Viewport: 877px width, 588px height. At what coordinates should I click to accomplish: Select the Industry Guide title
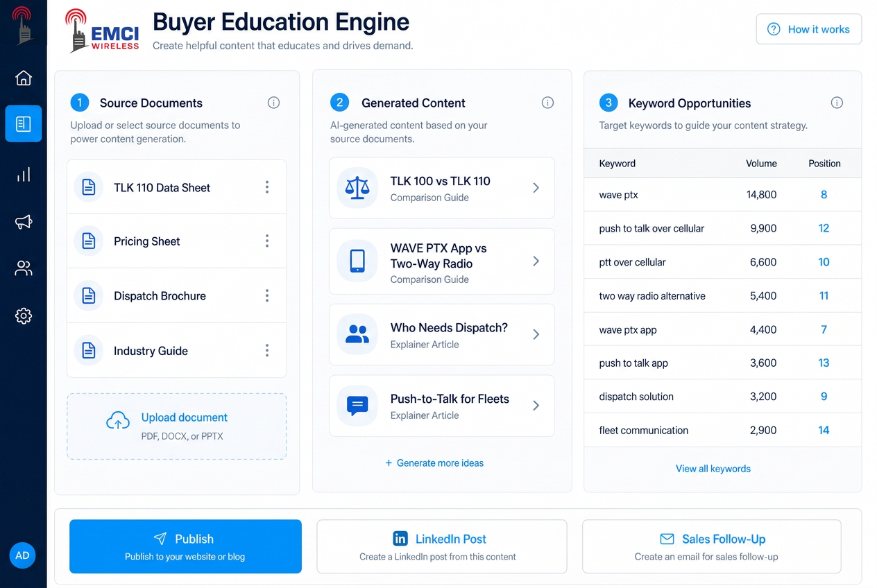click(x=151, y=350)
